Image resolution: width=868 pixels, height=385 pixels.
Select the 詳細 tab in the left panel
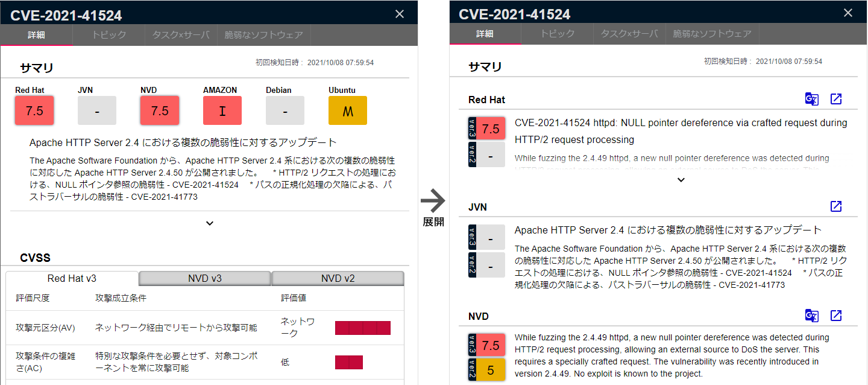[x=37, y=35]
